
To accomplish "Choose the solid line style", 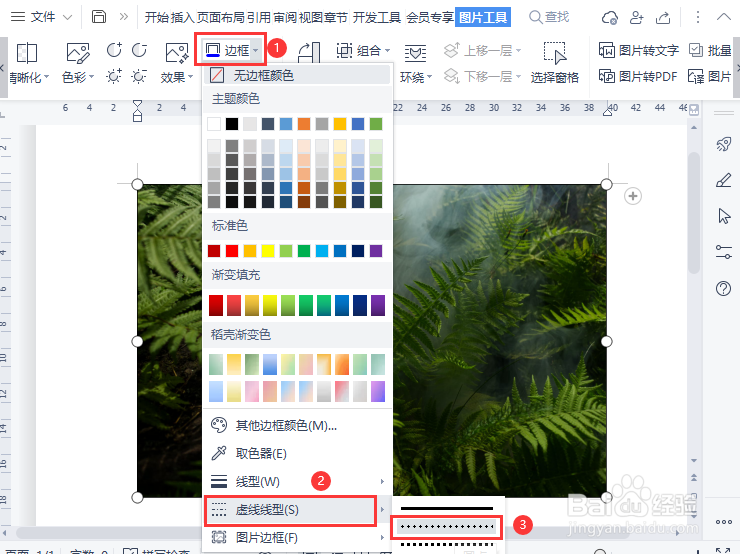I will tap(447, 508).
